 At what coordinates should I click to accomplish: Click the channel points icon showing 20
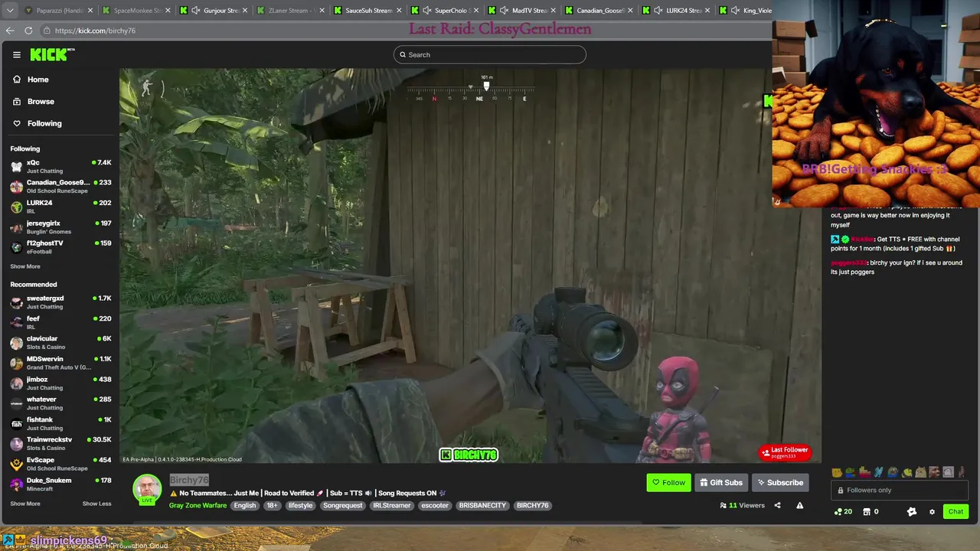pyautogui.click(x=843, y=512)
